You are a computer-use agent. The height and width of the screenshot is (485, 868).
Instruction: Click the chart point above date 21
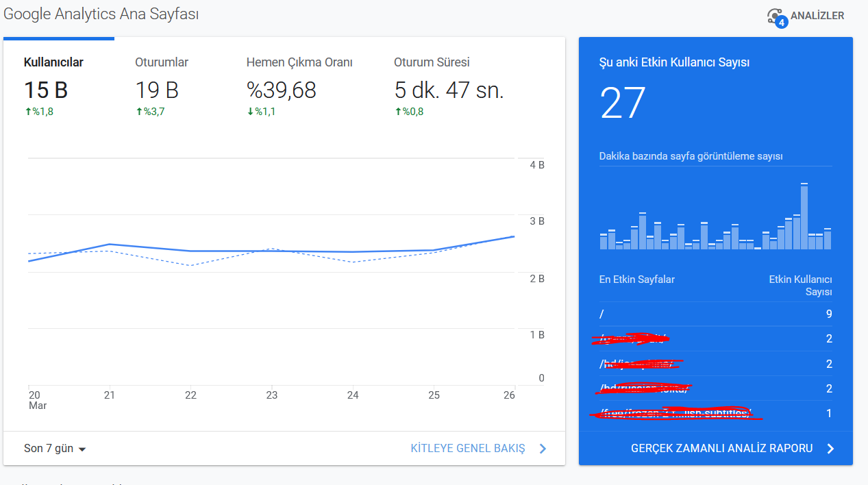[109, 244]
